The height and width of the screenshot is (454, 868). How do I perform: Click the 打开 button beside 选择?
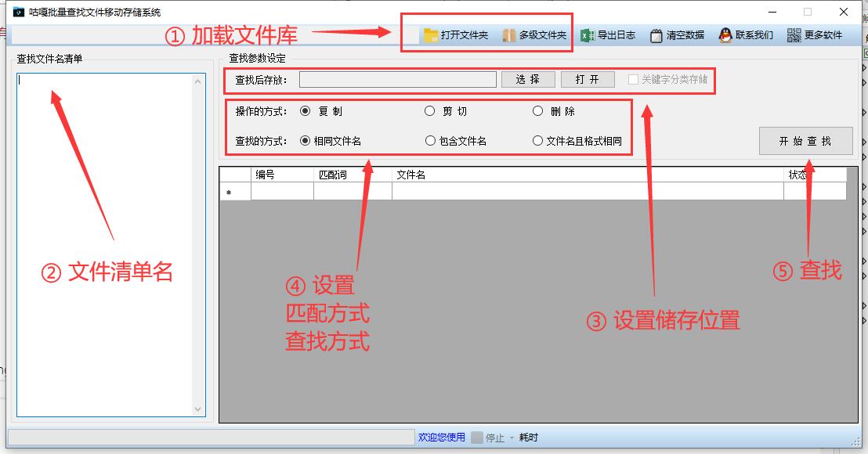coord(588,80)
